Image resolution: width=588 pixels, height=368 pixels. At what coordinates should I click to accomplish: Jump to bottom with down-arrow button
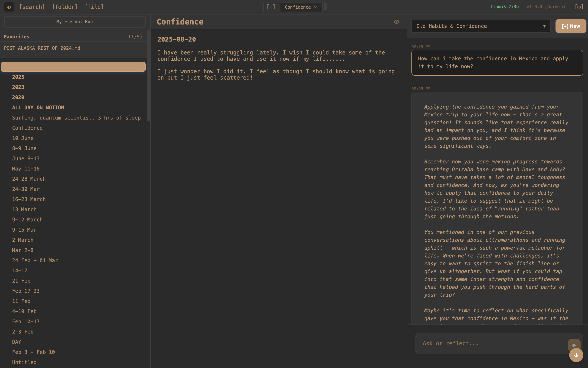[576, 355]
